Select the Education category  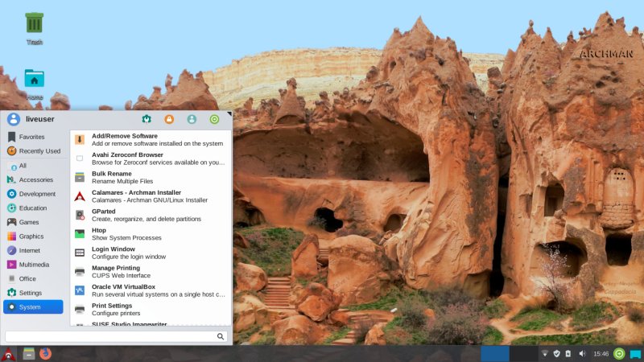(33, 208)
